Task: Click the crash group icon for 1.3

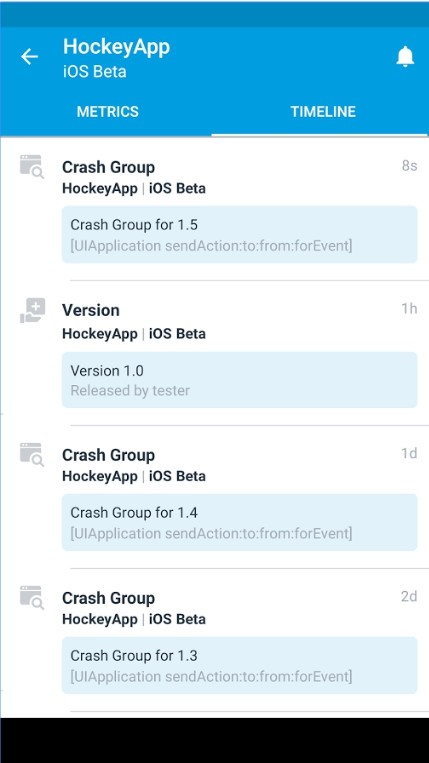Action: [32, 598]
